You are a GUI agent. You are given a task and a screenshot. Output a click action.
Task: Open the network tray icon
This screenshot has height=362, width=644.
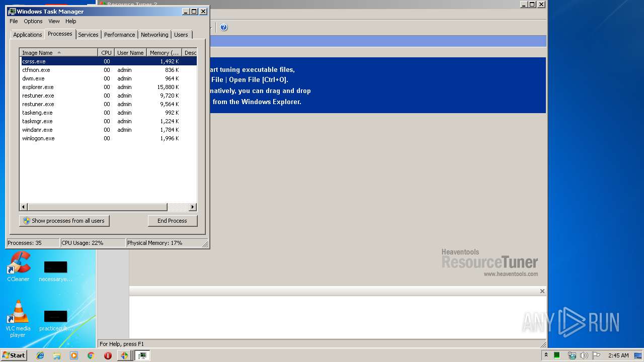point(572,355)
